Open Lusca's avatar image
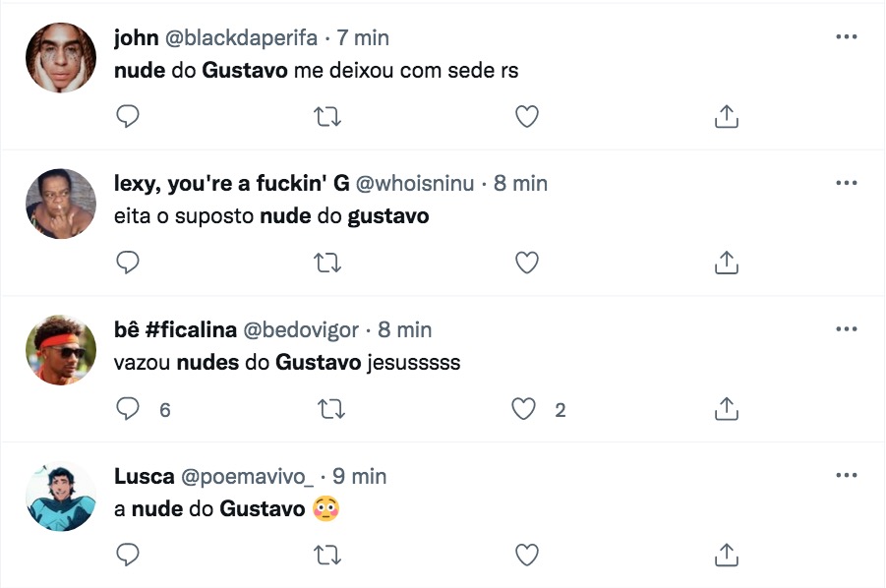The image size is (886, 588). pyautogui.click(x=60, y=497)
